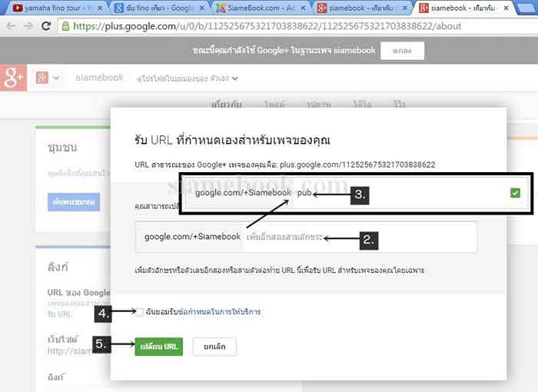Viewport: 538px width, 392px height.
Task: Open the profile view-as dropdown
Action: coord(188,78)
